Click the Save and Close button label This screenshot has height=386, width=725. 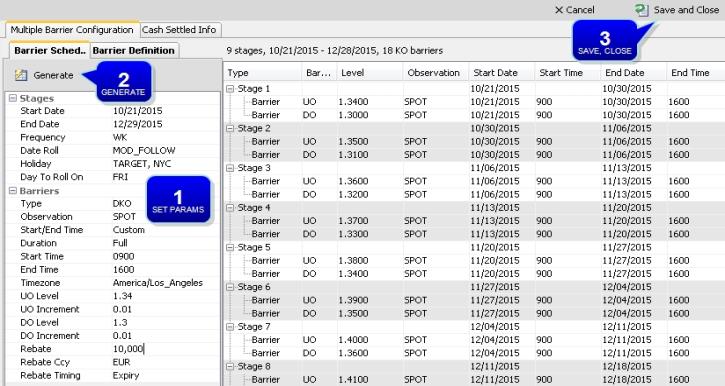[x=686, y=10]
